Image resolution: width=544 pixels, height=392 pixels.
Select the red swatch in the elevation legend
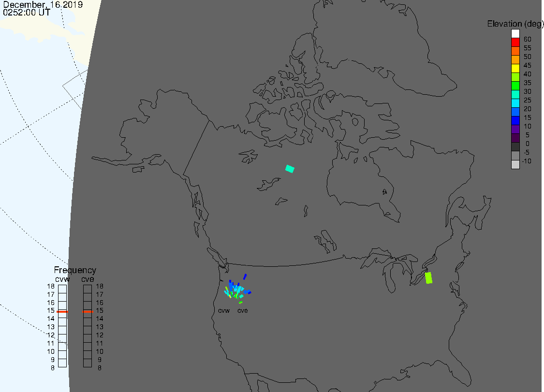pyautogui.click(x=515, y=43)
